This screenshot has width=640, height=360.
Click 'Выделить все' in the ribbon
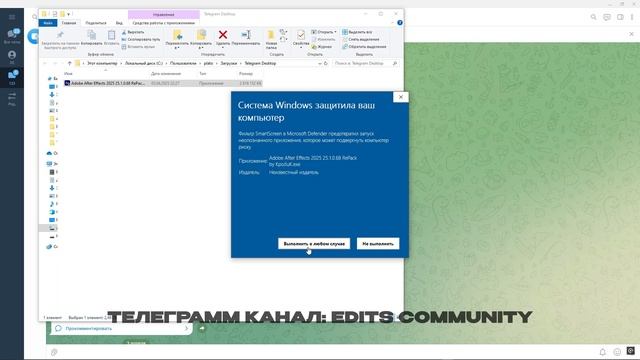[x=357, y=32]
